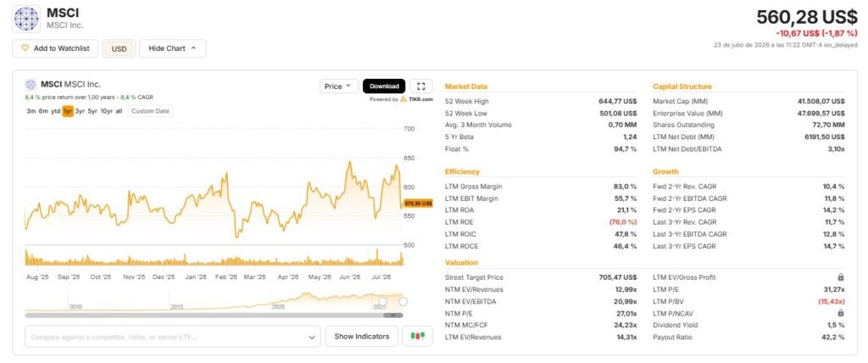
Task: Select the 10yr time range
Action: (106, 111)
